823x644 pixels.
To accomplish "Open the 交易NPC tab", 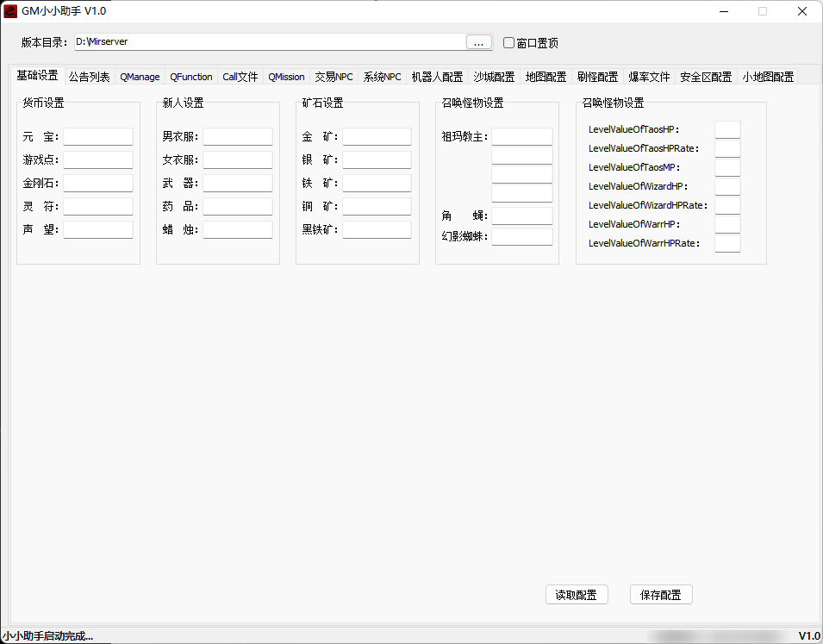I will coord(334,77).
